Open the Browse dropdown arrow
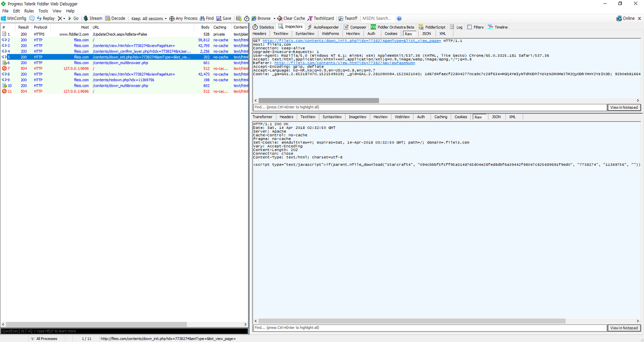644x342 pixels. click(273, 19)
